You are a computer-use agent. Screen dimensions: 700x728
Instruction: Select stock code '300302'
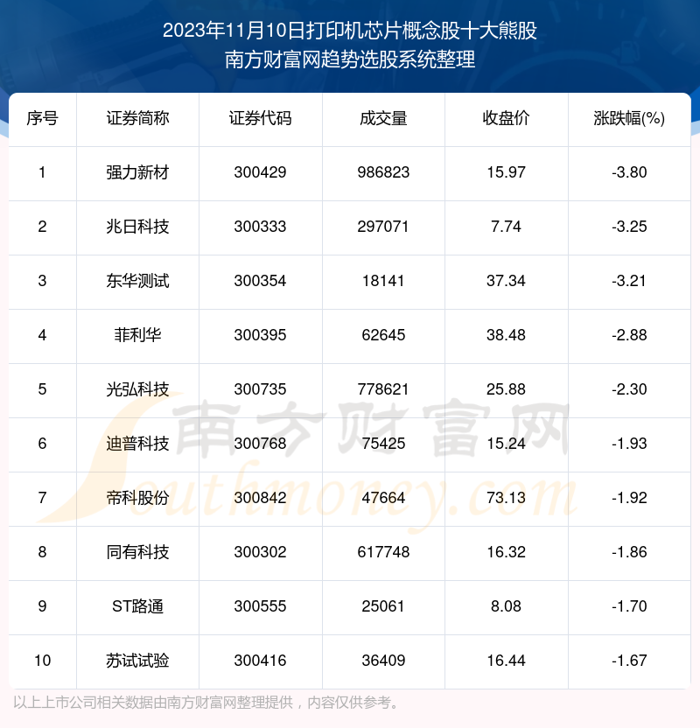coord(260,552)
